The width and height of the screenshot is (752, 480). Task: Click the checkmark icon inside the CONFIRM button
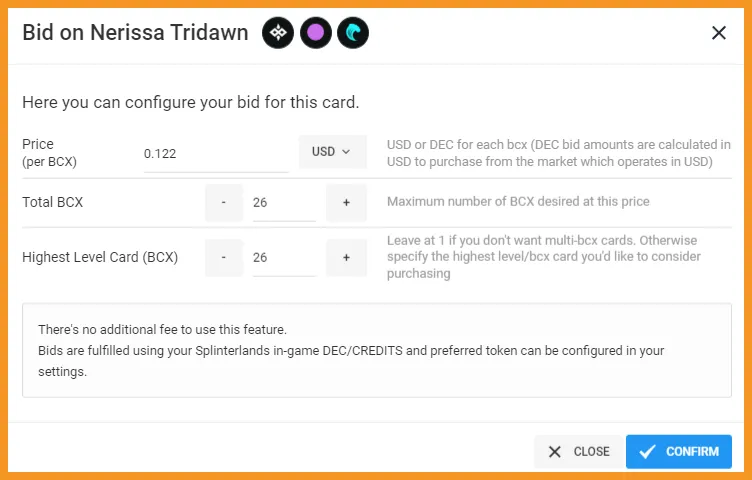coord(647,451)
